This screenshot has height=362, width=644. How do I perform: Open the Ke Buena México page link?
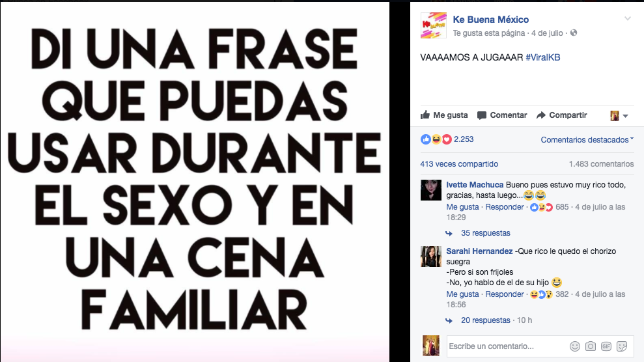[491, 20]
